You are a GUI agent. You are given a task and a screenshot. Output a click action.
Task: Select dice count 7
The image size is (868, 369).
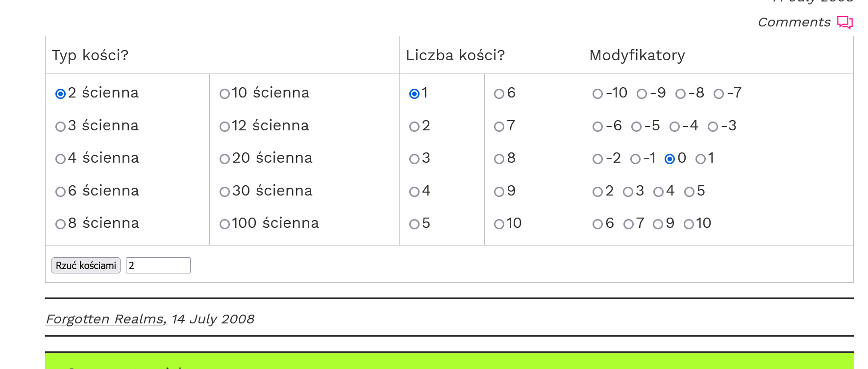pos(499,126)
